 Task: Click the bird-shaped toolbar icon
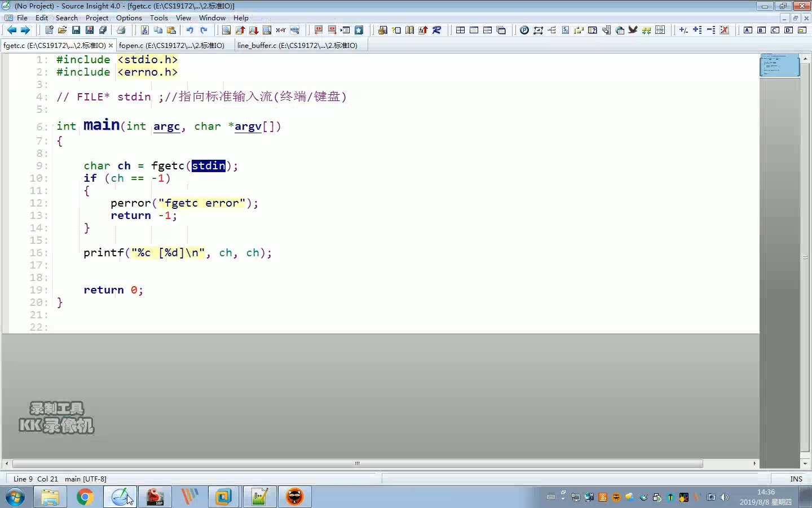click(633, 30)
